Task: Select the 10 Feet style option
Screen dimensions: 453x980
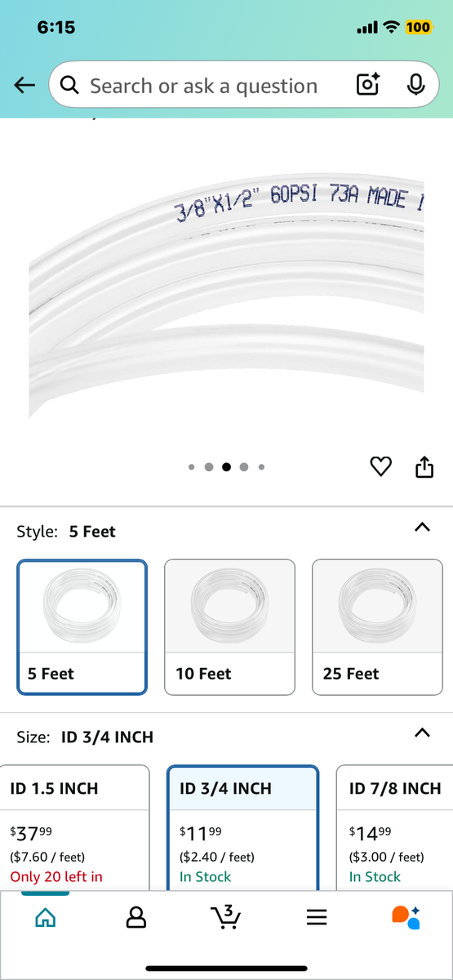Action: point(229,627)
